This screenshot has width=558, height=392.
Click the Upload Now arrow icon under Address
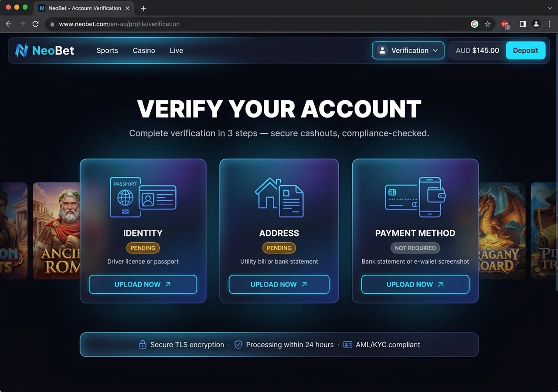click(x=304, y=284)
